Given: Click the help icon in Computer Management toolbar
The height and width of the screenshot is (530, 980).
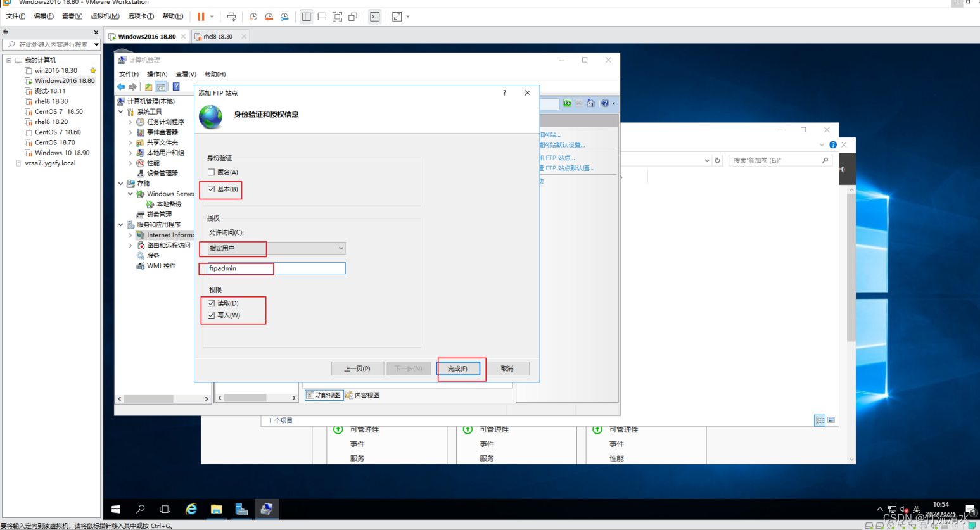Looking at the screenshot, I should click(176, 87).
